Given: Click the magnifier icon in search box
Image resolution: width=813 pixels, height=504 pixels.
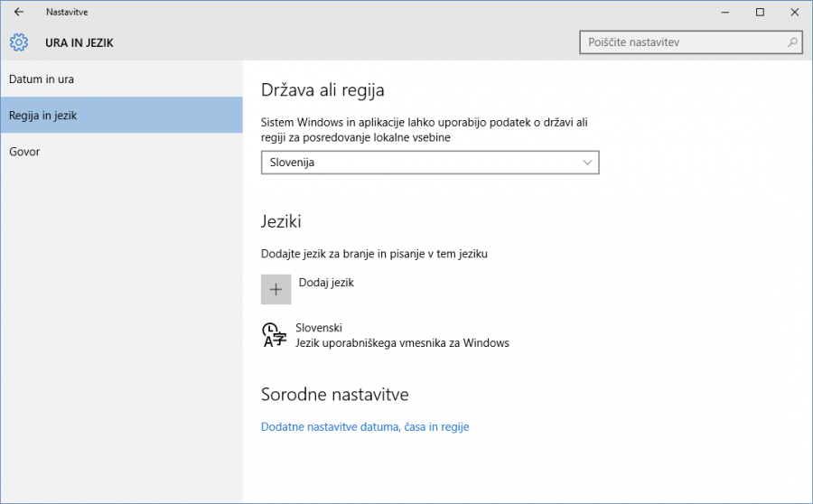Looking at the screenshot, I should coord(792,42).
